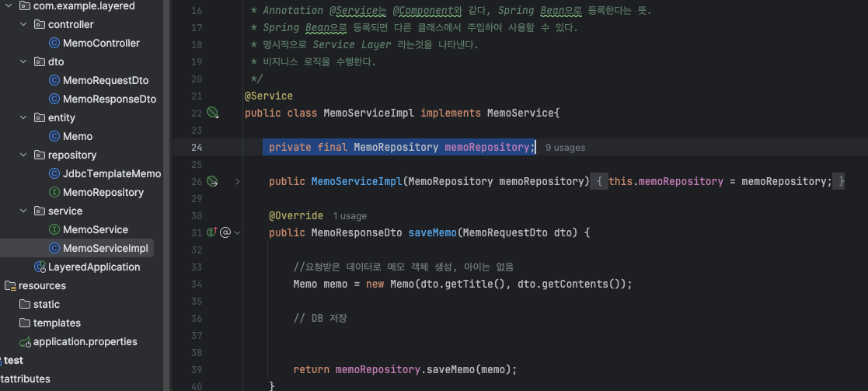868x391 pixels.
Task: Click implements-method gutter icon at line 31
Action: pos(212,232)
